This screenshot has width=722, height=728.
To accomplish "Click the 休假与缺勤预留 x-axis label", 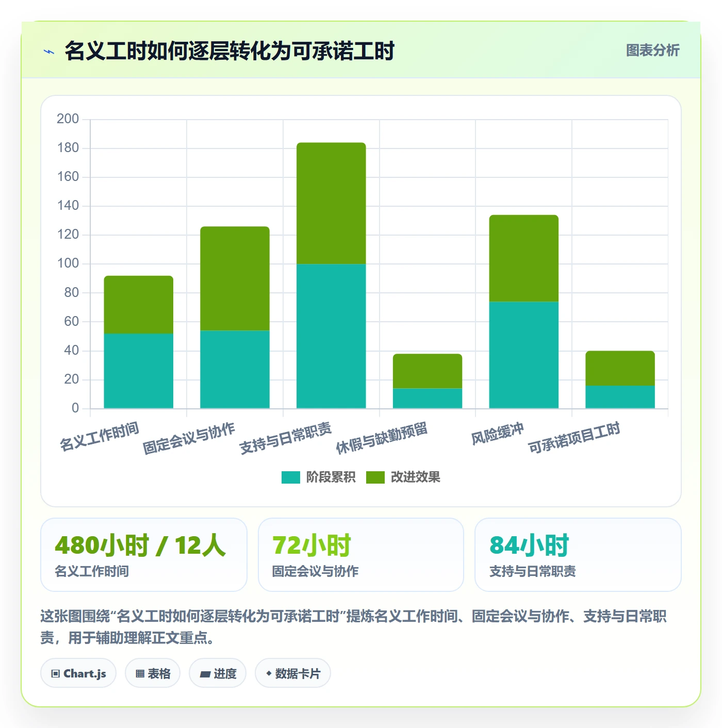I will click(x=382, y=438).
